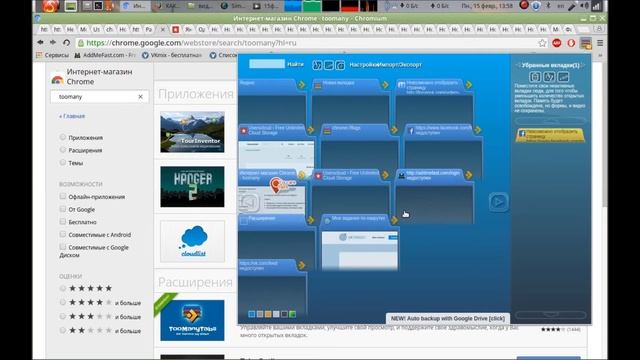Click third icon under Убранные вкладки heading
The image size is (640, 360).
pos(563,77)
